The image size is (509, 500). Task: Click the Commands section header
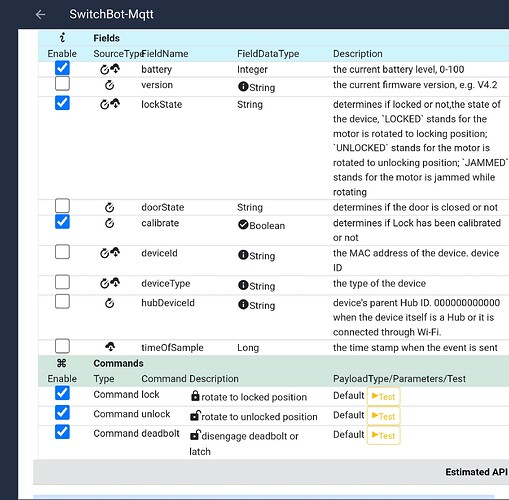(118, 363)
